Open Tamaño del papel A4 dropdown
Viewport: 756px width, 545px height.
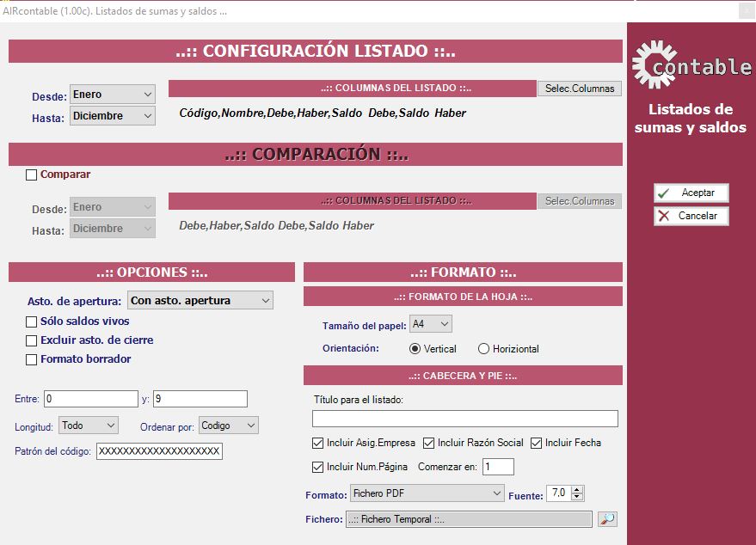coord(431,324)
